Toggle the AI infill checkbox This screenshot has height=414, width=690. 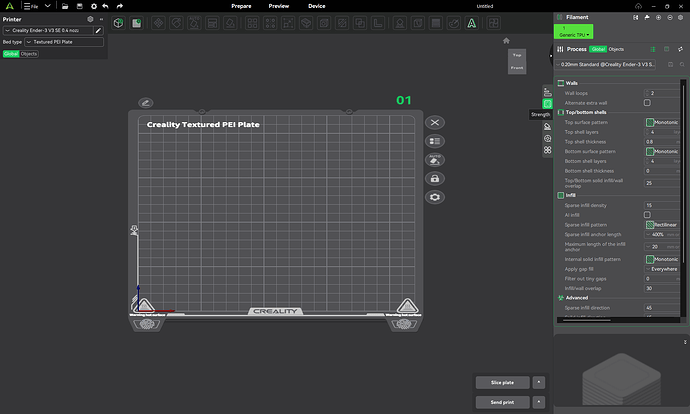click(x=647, y=215)
